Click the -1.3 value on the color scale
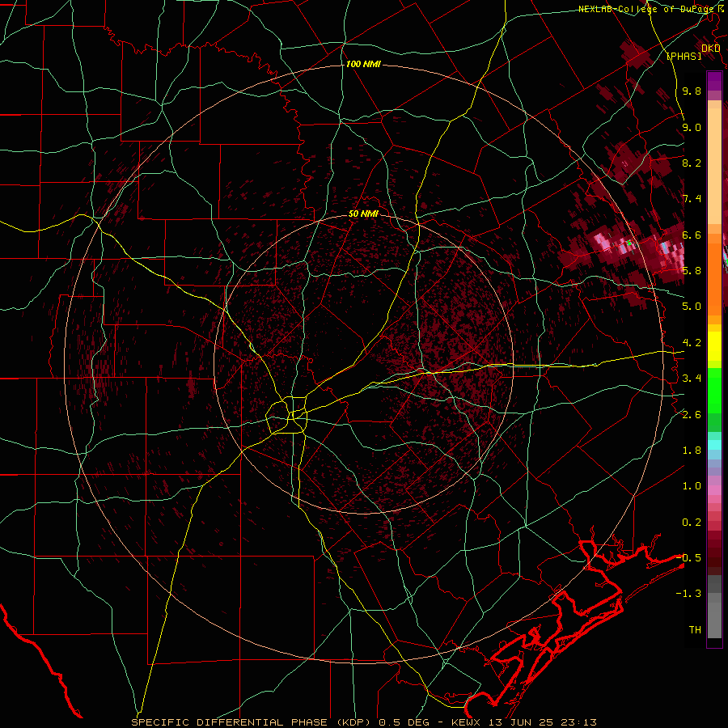This screenshot has height=728, width=728. pyautogui.click(x=688, y=594)
